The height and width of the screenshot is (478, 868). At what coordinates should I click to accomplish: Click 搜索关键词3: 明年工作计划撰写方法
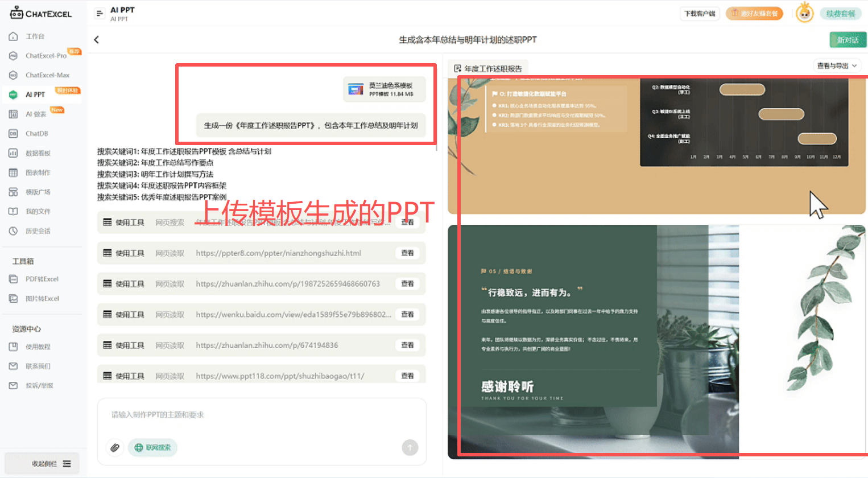point(155,175)
